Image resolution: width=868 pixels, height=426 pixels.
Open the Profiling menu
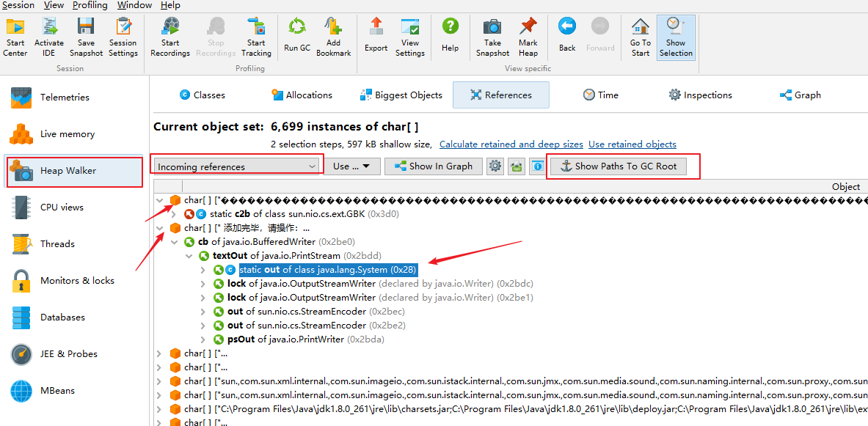91,5
